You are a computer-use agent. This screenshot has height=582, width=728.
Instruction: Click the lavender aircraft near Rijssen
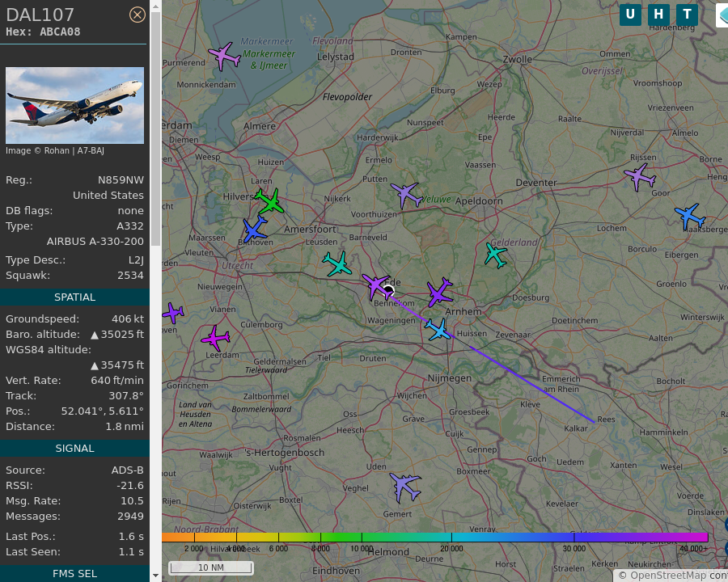coord(640,177)
